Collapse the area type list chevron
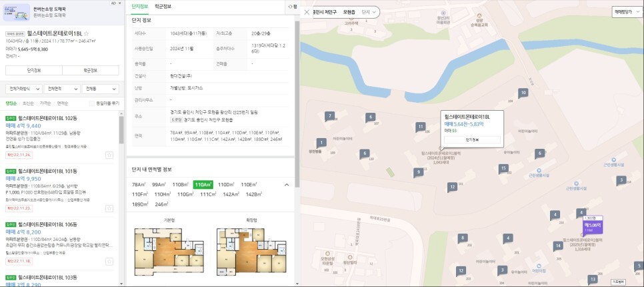Viewport: 644px width, 287px height. click(286, 185)
